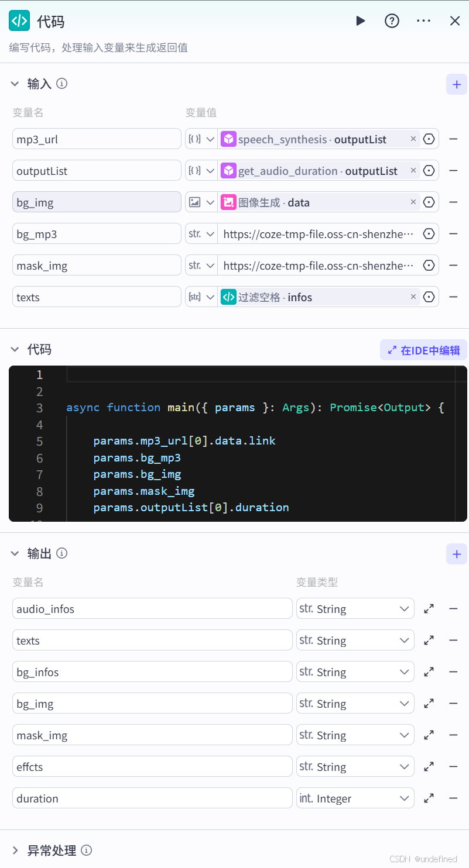Open variable selector for mask_img input row

(x=429, y=266)
